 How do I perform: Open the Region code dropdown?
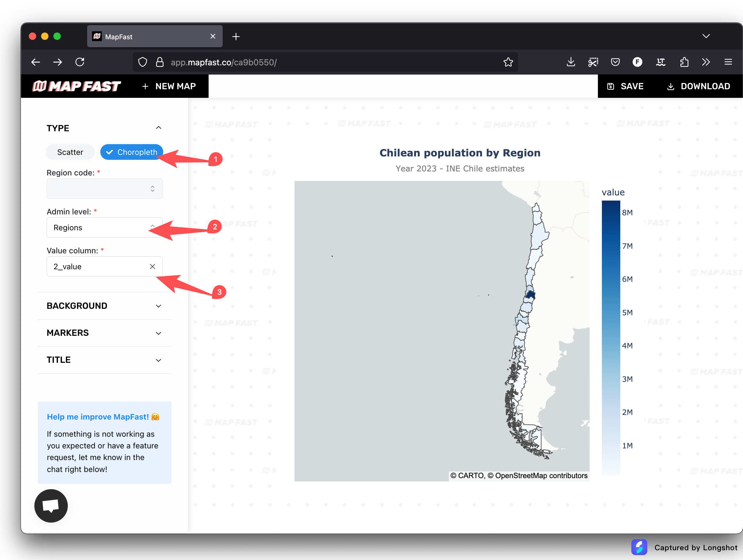click(x=105, y=189)
